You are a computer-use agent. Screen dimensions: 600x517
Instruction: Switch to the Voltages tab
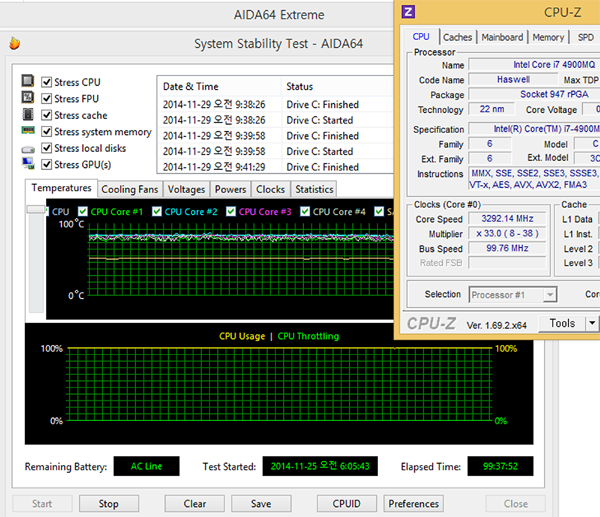click(186, 189)
